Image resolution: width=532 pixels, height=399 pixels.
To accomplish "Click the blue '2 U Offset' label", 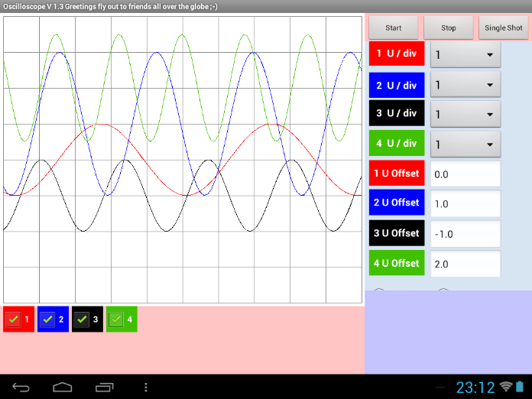I will coord(397,203).
